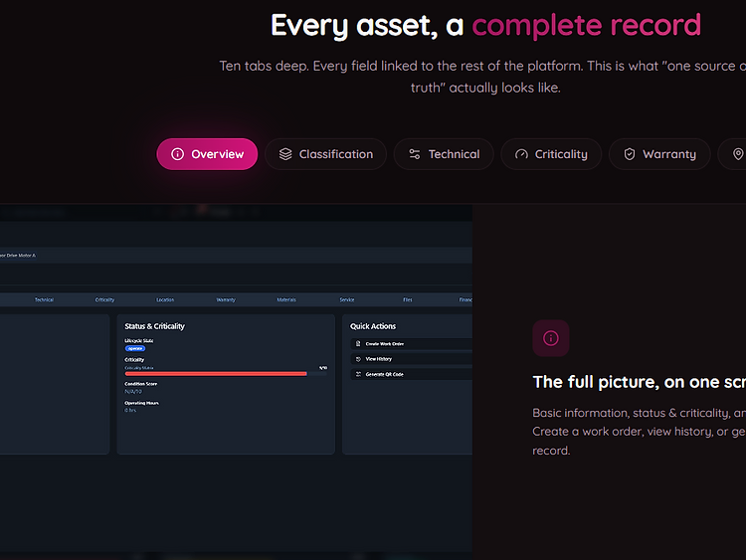The image size is (746, 560).
Task: Click View History in Quick Actions
Action: pyautogui.click(x=412, y=359)
